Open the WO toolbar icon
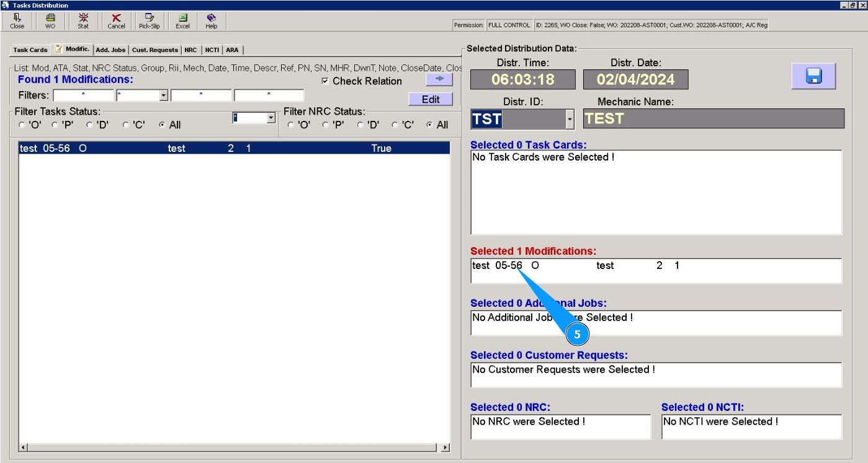The image size is (868, 463). coord(50,21)
